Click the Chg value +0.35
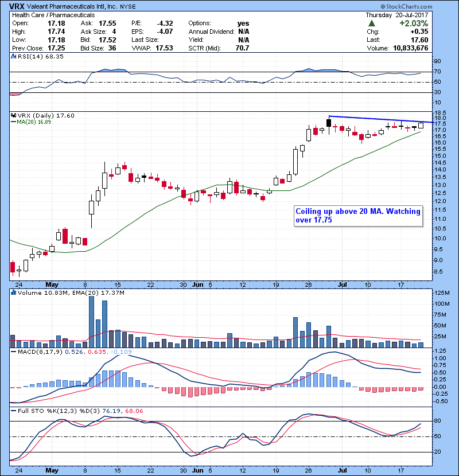Image resolution: width=459 pixels, height=476 pixels. 419,32
